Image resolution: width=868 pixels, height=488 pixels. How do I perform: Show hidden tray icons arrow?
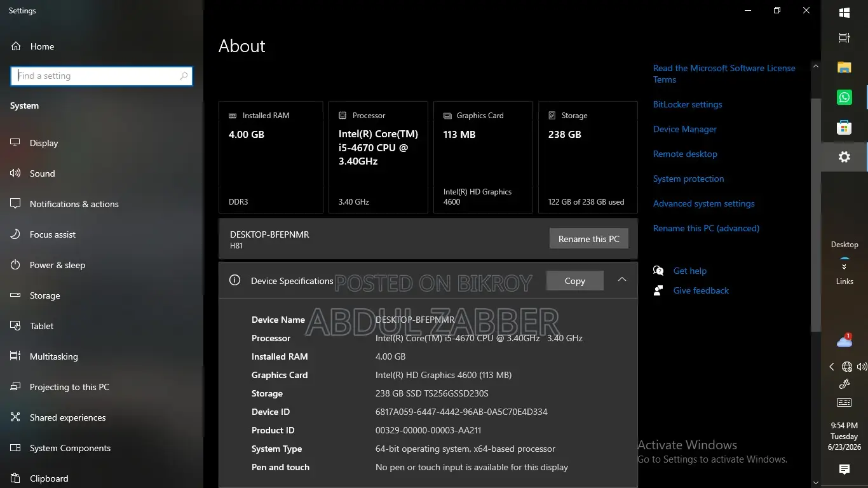pos(832,367)
